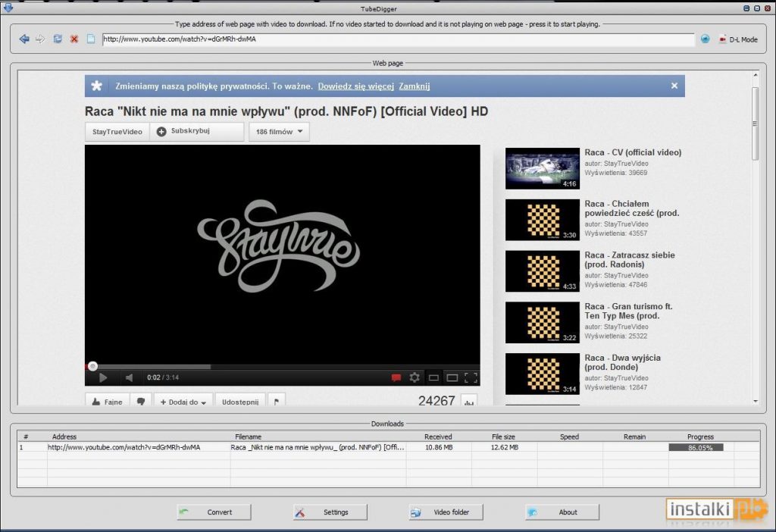776x532 pixels.
Task: Subscribe using the Subskrybuj button
Action: point(197,132)
